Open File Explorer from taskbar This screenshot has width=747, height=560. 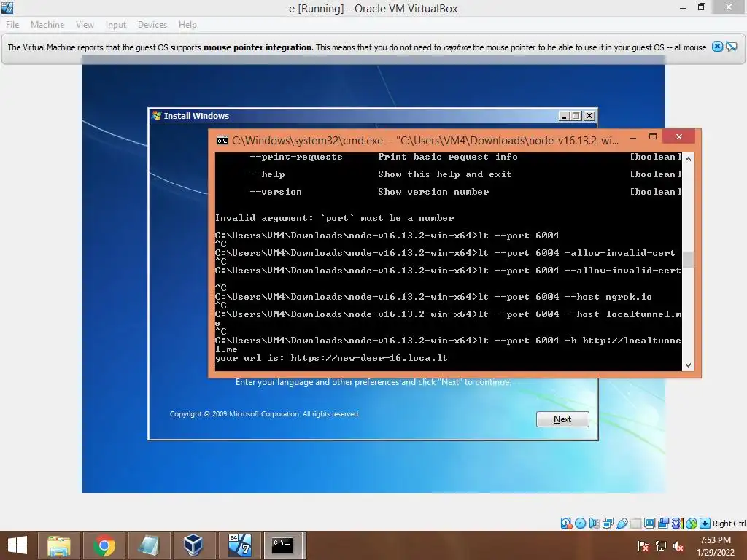pos(58,545)
